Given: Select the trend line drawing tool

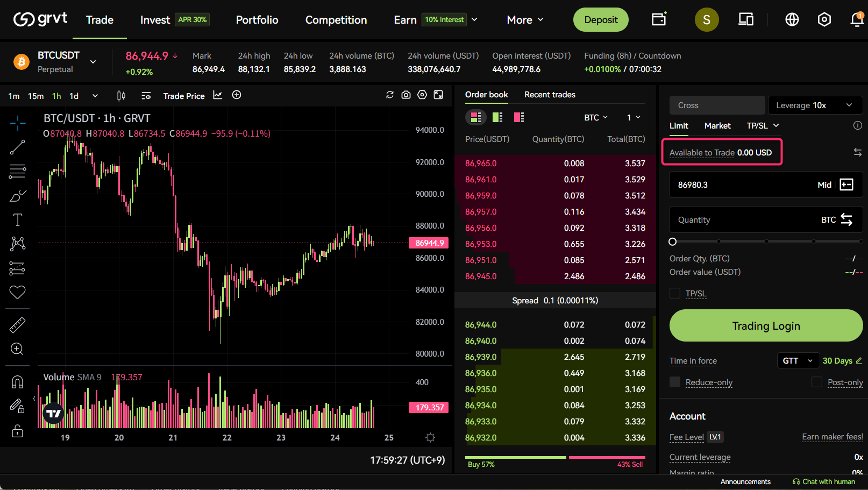Looking at the screenshot, I should pyautogui.click(x=17, y=147).
